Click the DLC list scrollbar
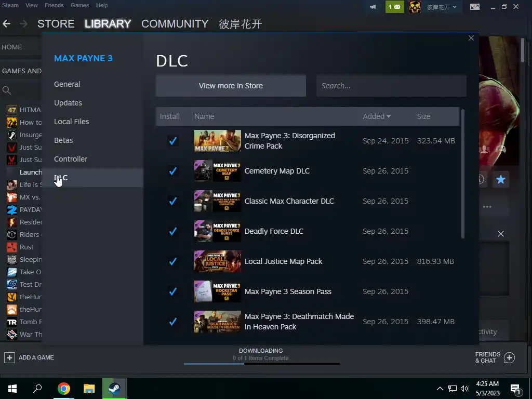This screenshot has height=399, width=532. 462,174
